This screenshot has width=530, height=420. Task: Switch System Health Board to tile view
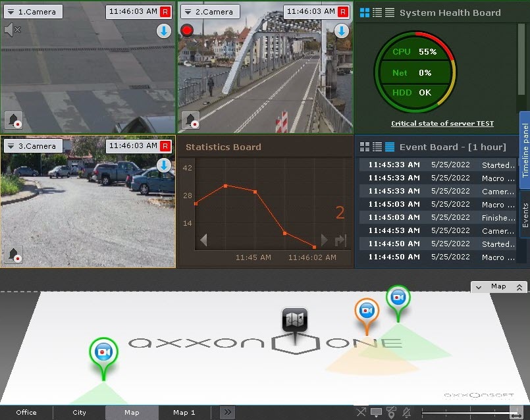pyautogui.click(x=365, y=13)
